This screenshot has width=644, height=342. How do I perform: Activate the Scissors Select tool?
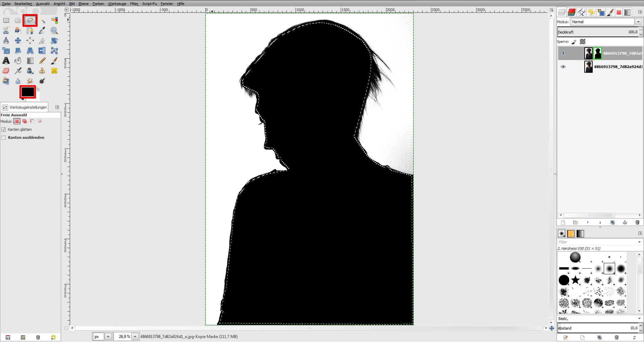click(6, 31)
